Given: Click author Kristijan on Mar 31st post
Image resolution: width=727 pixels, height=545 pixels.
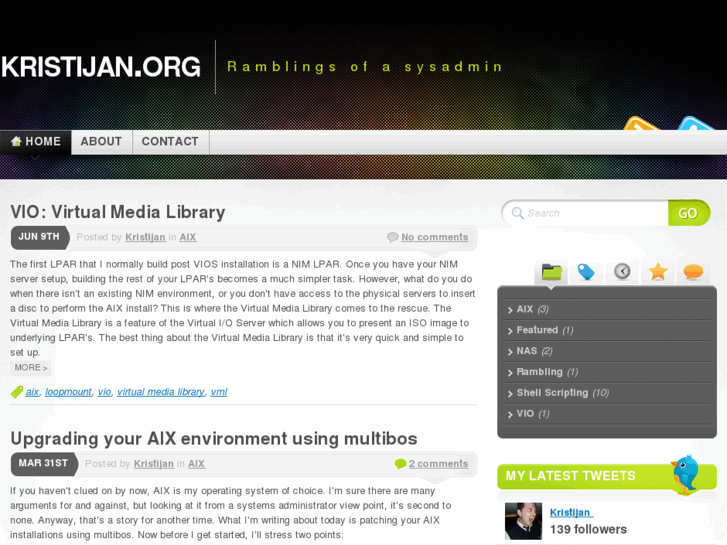Looking at the screenshot, I should click(x=154, y=464).
